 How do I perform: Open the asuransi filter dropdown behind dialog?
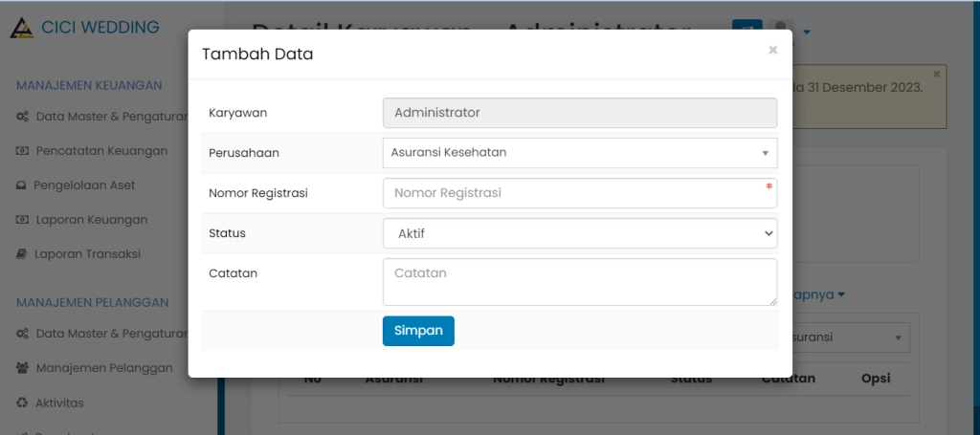click(847, 337)
